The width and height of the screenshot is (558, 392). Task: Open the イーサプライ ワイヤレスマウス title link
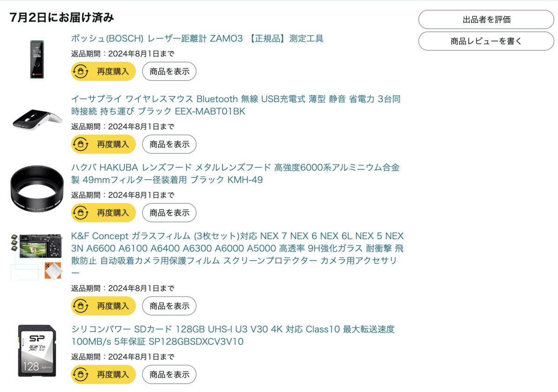coord(236,105)
